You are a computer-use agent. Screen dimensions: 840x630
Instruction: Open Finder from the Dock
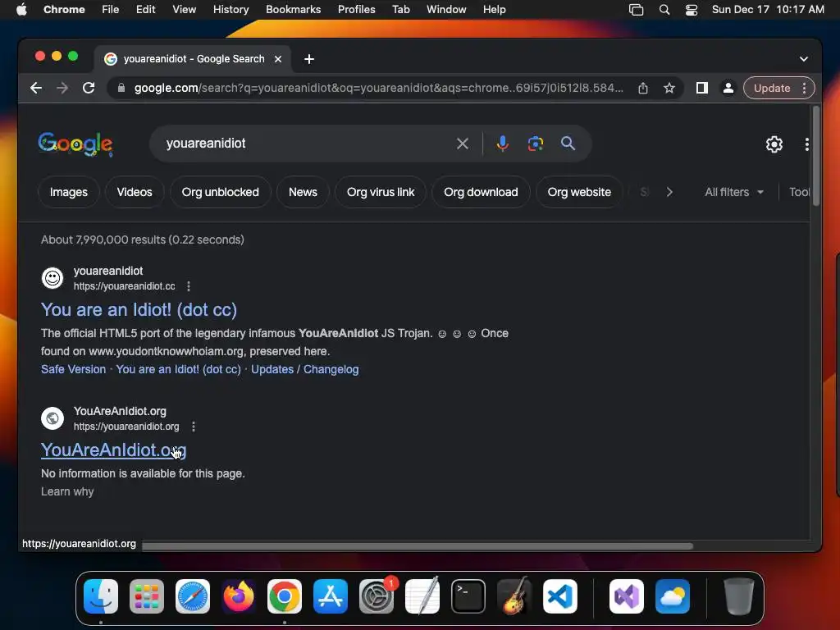pos(101,596)
